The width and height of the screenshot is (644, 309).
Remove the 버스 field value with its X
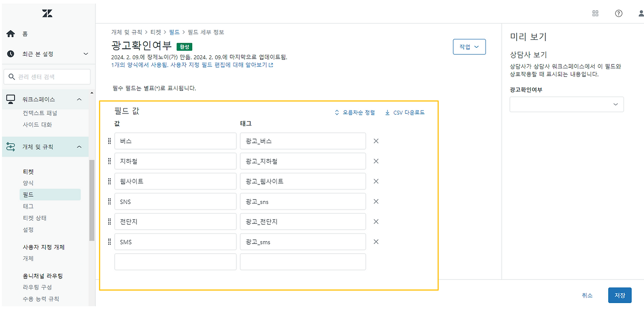pyautogui.click(x=375, y=141)
